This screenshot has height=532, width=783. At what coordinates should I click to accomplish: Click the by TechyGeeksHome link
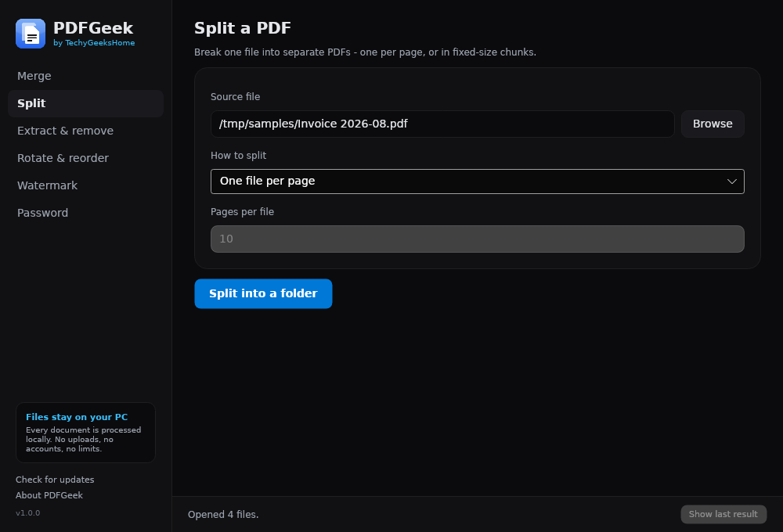point(94,43)
